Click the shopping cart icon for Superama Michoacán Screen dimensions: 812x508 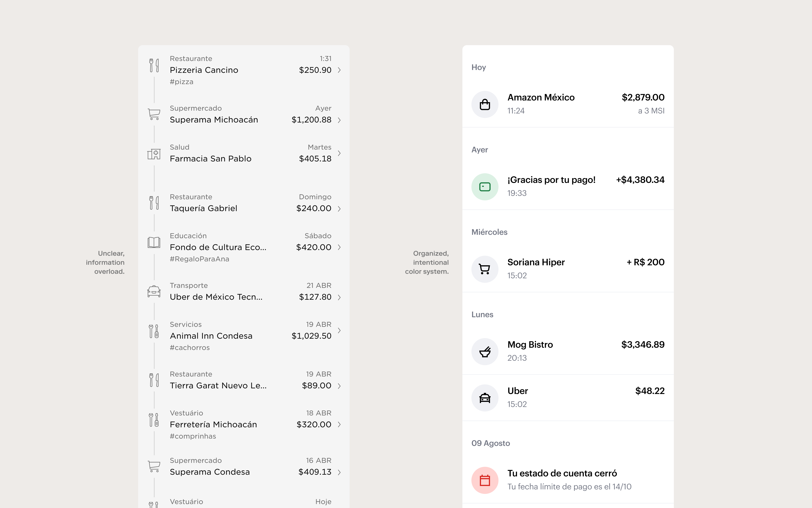click(x=154, y=114)
